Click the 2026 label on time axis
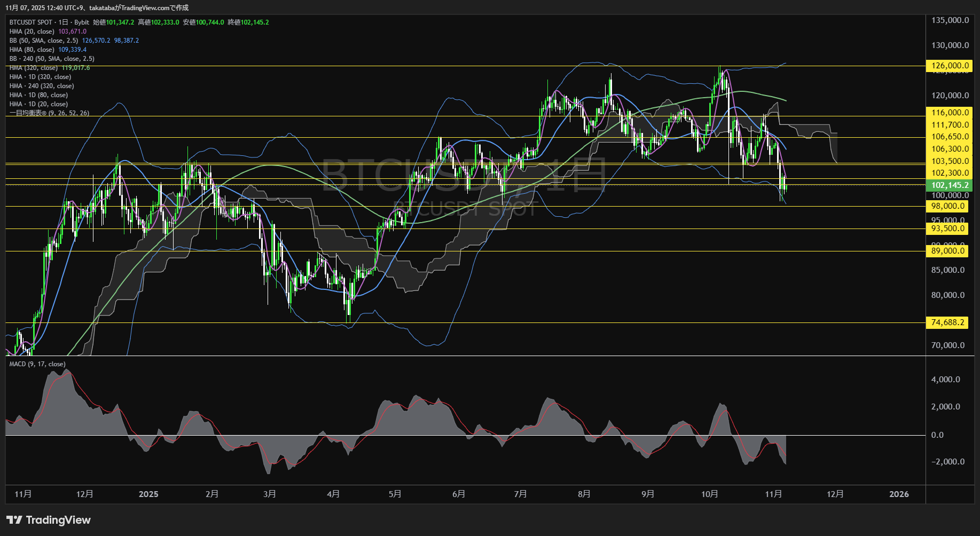This screenshot has height=536, width=980. click(x=899, y=494)
